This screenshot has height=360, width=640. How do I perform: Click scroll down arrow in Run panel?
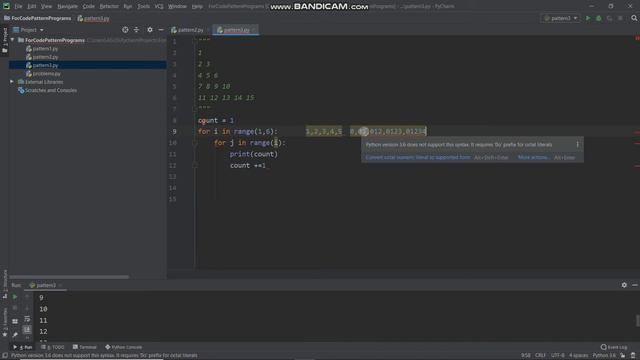[27, 308]
